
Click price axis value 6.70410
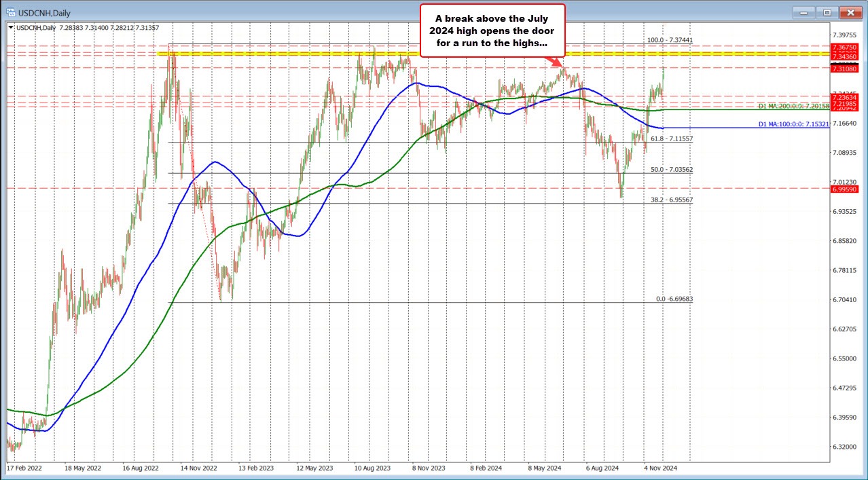coord(845,299)
